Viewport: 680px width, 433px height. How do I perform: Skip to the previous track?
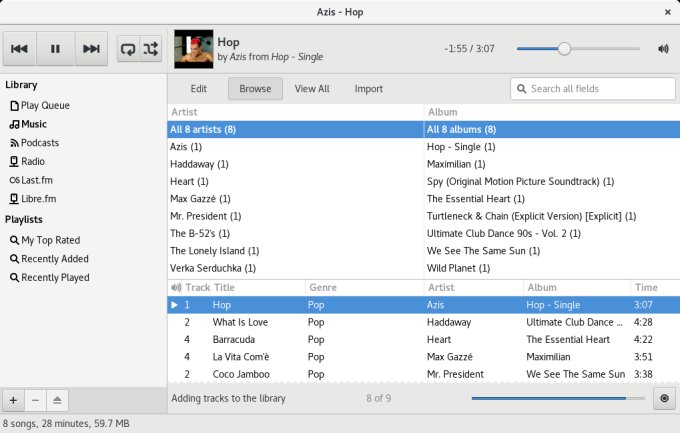click(x=20, y=48)
